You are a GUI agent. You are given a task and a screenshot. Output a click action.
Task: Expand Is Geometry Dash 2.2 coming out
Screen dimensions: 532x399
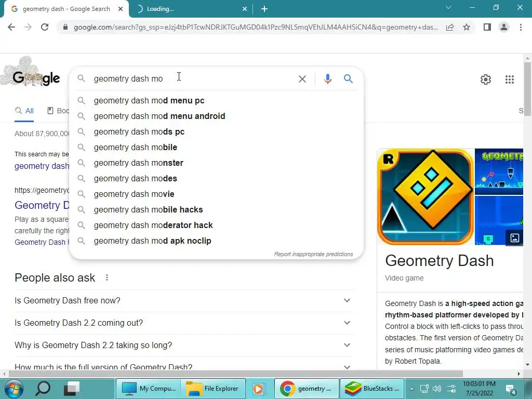(184, 323)
